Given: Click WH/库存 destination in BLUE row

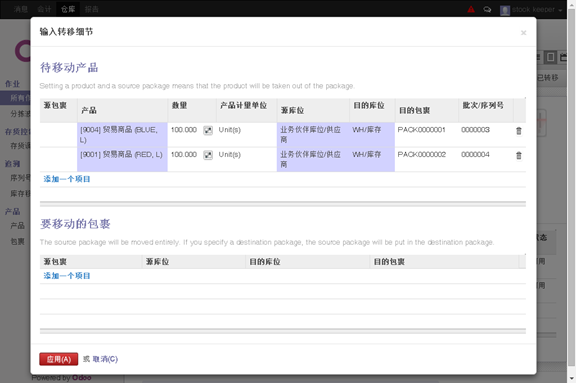Looking at the screenshot, I should click(372, 135).
